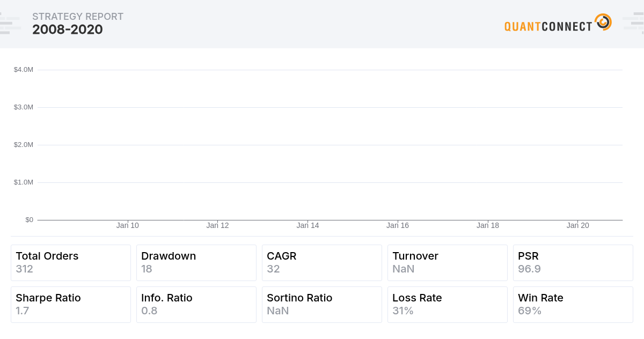
Task: Click the decorative gray bars at header left
Action: 10,23
